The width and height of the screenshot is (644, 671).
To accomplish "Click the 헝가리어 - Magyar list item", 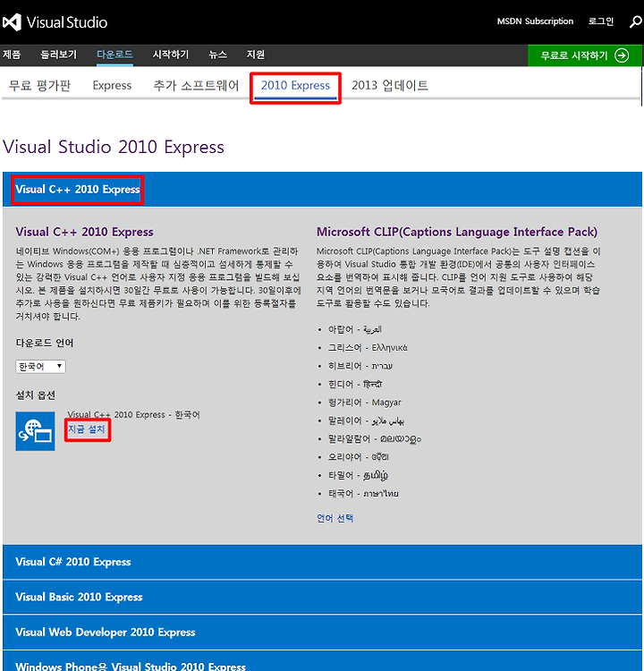I will point(365,403).
